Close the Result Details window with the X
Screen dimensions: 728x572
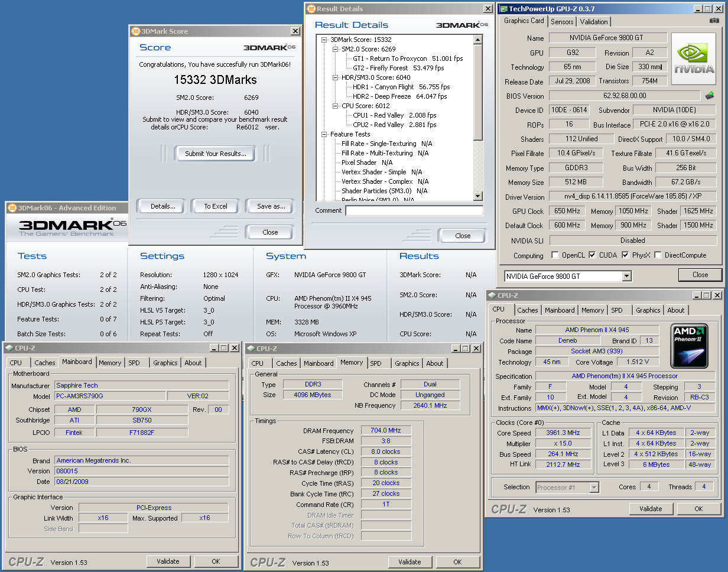click(488, 9)
